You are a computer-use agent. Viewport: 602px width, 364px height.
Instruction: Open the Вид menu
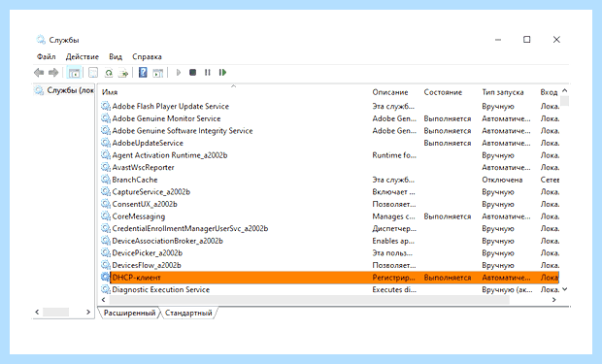[x=116, y=57]
